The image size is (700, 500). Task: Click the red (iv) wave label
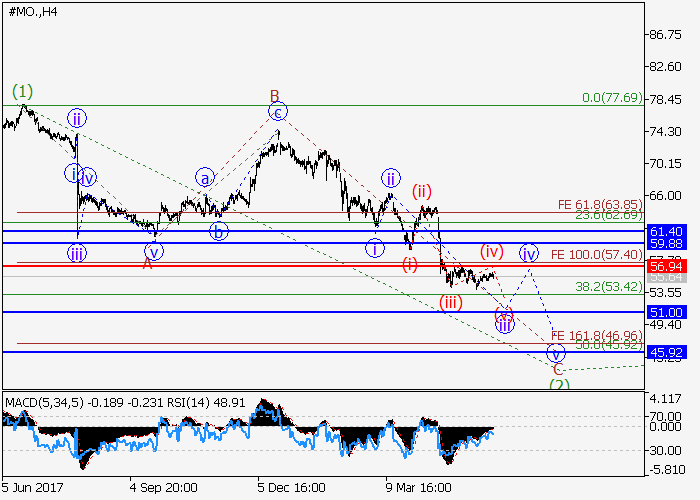point(490,249)
